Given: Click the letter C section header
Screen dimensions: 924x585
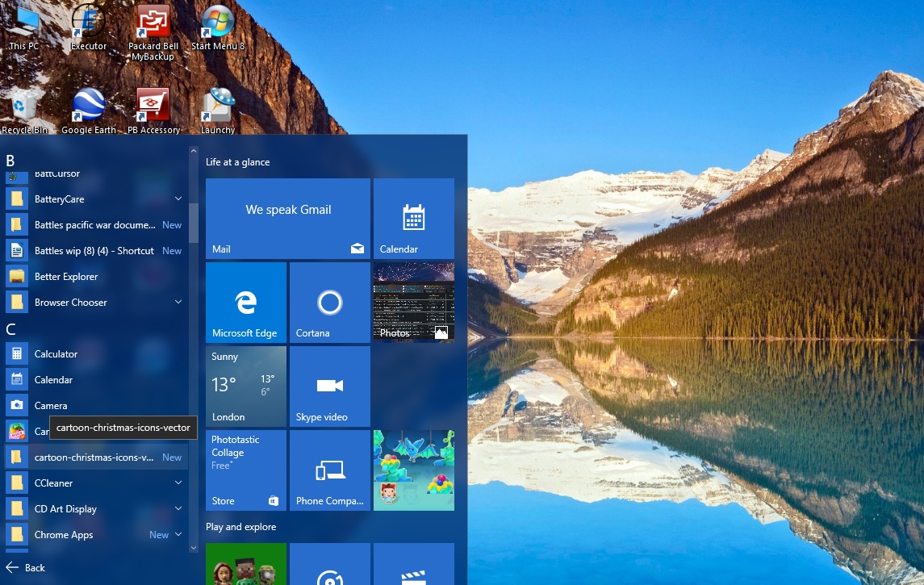Looking at the screenshot, I should pos(10,328).
